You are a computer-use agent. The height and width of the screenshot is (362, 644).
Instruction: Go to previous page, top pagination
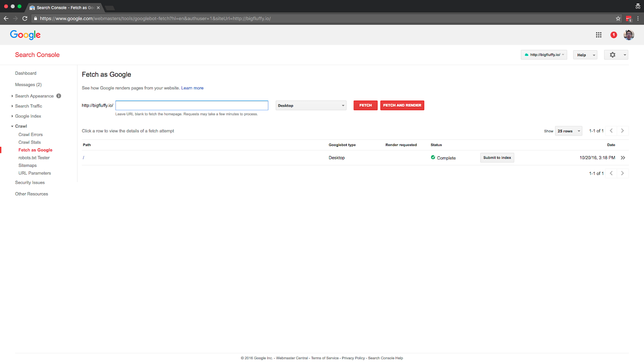coord(611,131)
